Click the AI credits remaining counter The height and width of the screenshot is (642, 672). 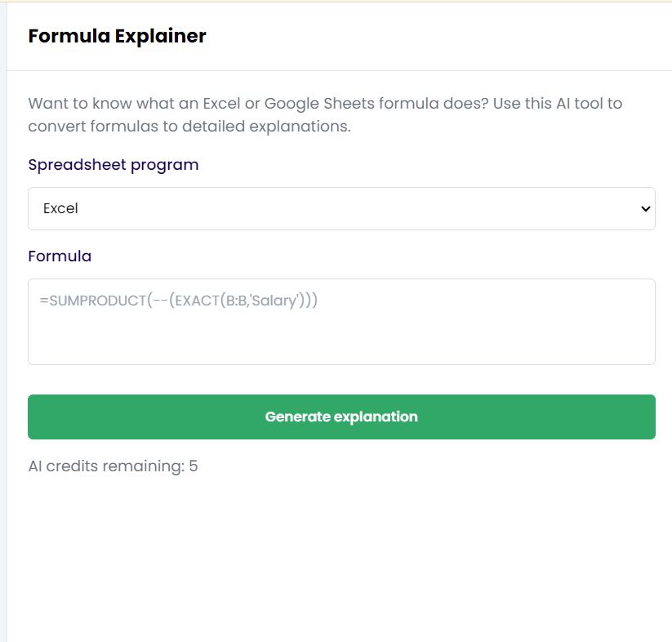[x=113, y=466]
